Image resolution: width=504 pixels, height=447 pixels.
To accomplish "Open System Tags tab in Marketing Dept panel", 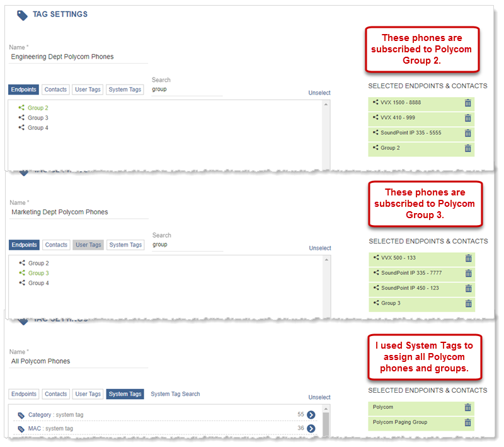I will [x=125, y=245].
